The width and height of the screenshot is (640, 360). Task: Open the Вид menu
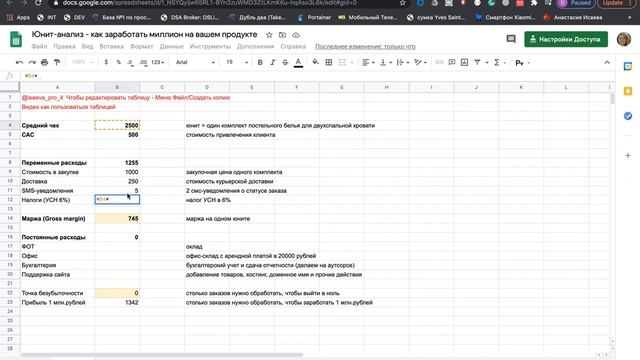point(87,47)
